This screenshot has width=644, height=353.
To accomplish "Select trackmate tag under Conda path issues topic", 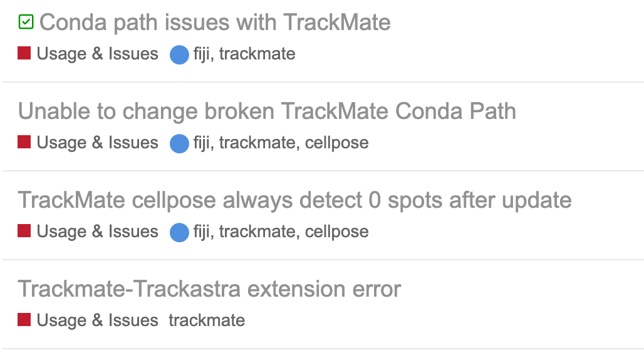I will [x=257, y=54].
